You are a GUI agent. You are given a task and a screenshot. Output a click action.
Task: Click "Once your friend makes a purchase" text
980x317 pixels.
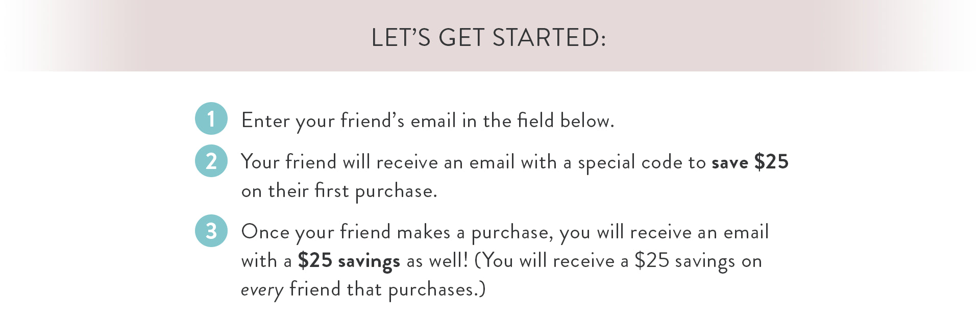(397, 232)
